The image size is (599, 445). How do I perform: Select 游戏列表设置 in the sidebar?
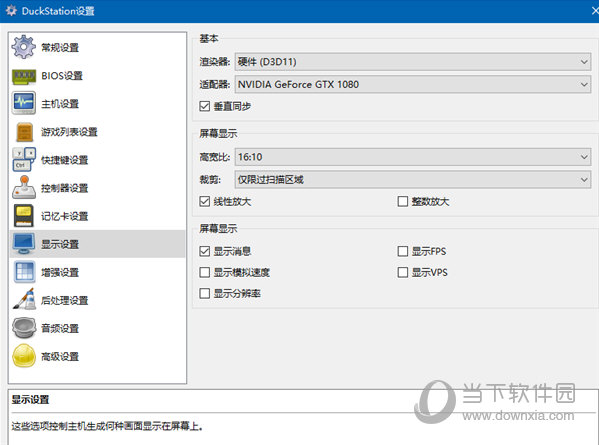[97, 132]
